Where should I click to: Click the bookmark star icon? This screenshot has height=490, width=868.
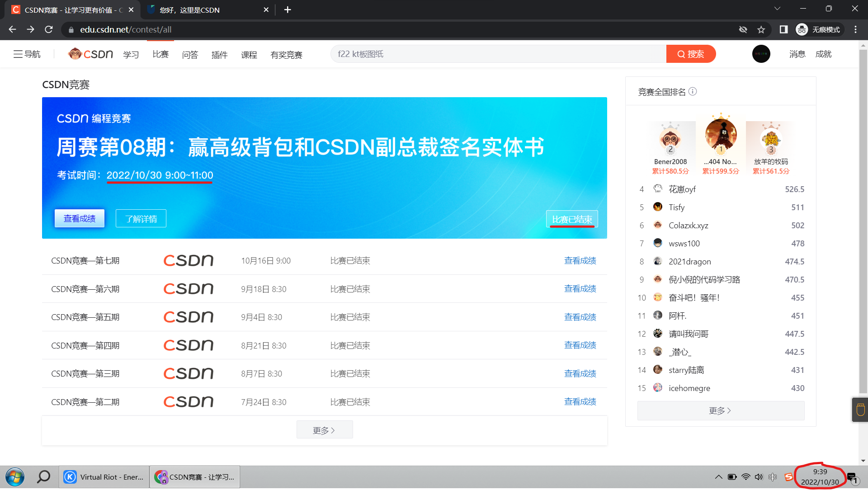click(x=761, y=30)
